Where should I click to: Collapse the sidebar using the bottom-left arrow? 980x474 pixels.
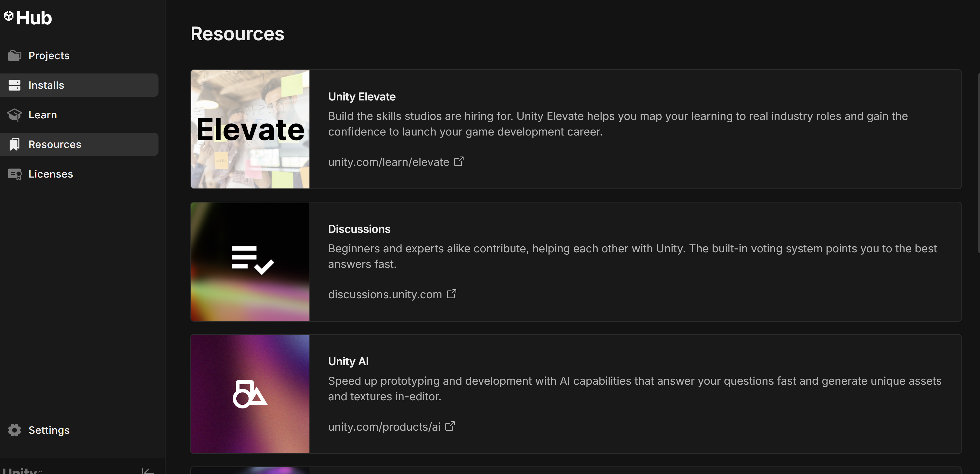pyautogui.click(x=147, y=471)
